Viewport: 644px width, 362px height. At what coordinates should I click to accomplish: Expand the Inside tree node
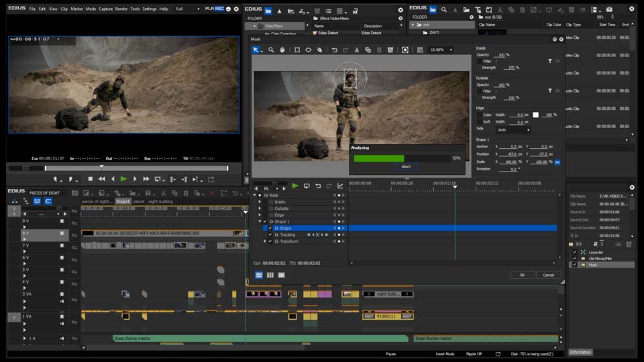tap(260, 202)
